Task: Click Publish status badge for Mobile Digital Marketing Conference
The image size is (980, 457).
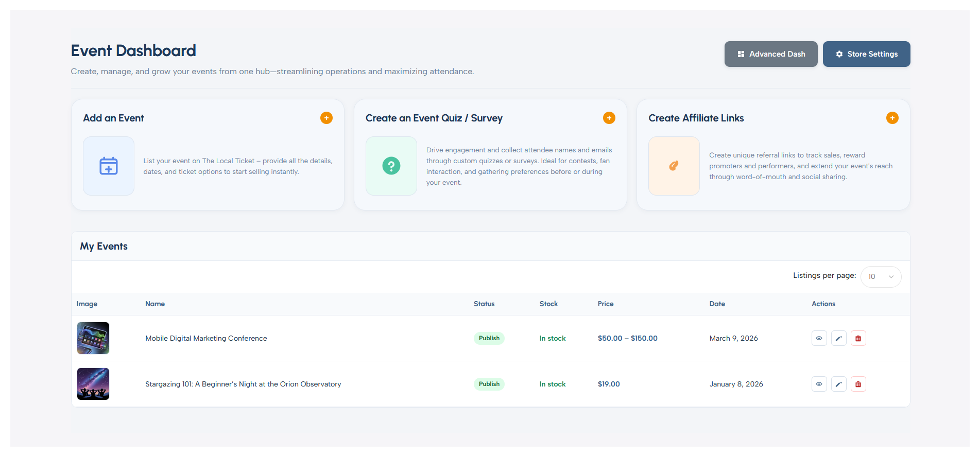Action: (x=489, y=338)
